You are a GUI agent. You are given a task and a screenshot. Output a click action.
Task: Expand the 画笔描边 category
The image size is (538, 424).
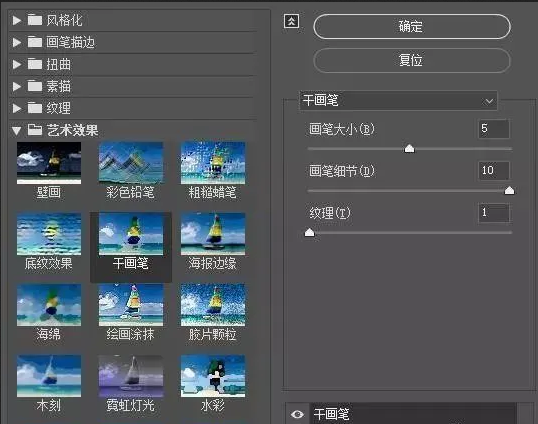click(x=16, y=43)
